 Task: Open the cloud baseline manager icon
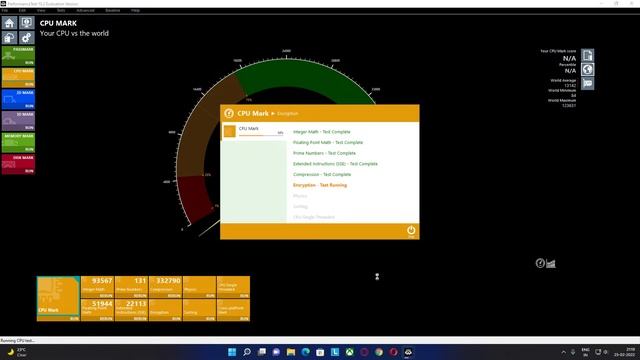point(9,38)
